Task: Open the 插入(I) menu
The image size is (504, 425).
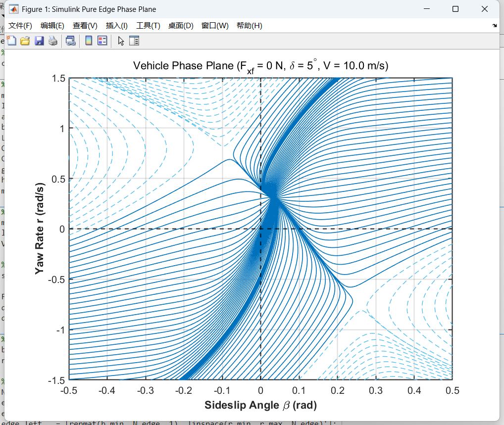Action: [x=117, y=26]
